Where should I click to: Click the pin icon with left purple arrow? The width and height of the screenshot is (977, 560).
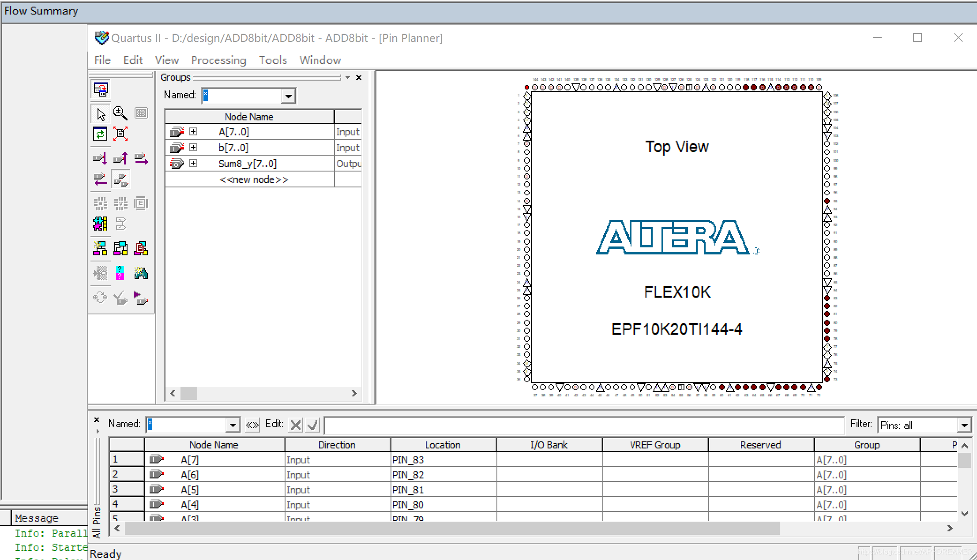coord(100,179)
